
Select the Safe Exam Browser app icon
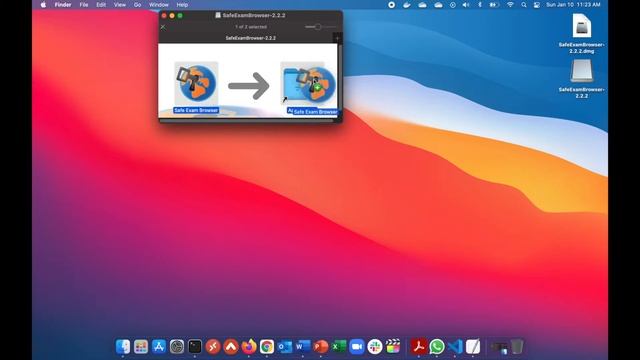tap(196, 83)
